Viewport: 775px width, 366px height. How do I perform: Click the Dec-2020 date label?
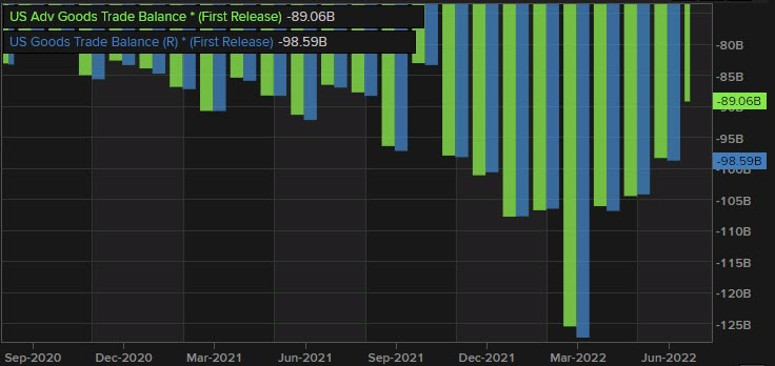tap(124, 357)
